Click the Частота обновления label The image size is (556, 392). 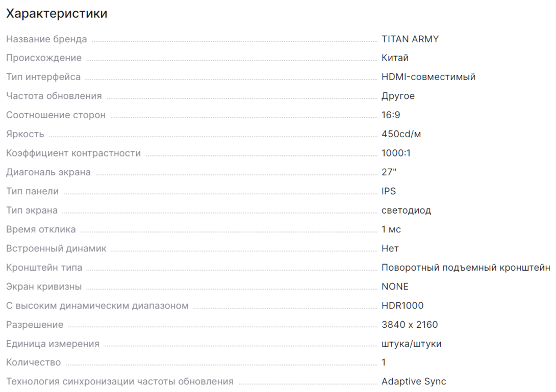click(x=54, y=96)
